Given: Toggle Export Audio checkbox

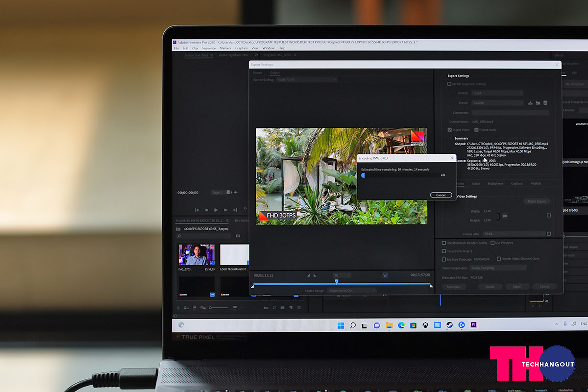Looking at the screenshot, I should [476, 130].
